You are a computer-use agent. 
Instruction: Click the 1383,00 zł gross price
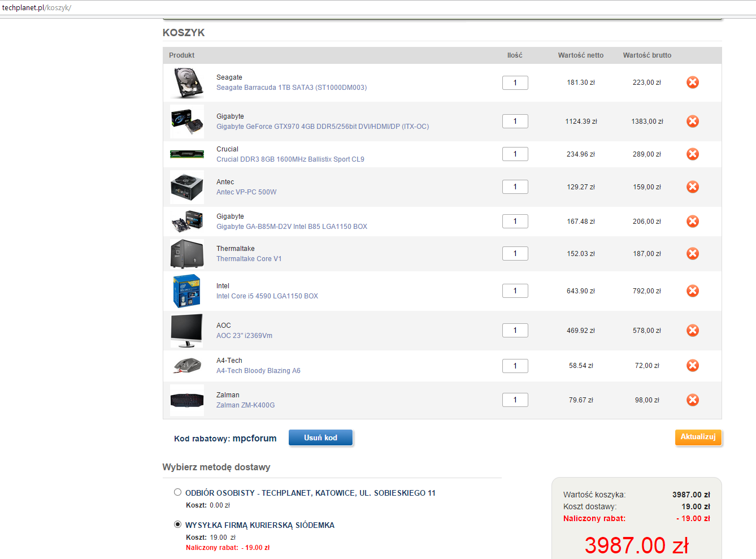647,122
